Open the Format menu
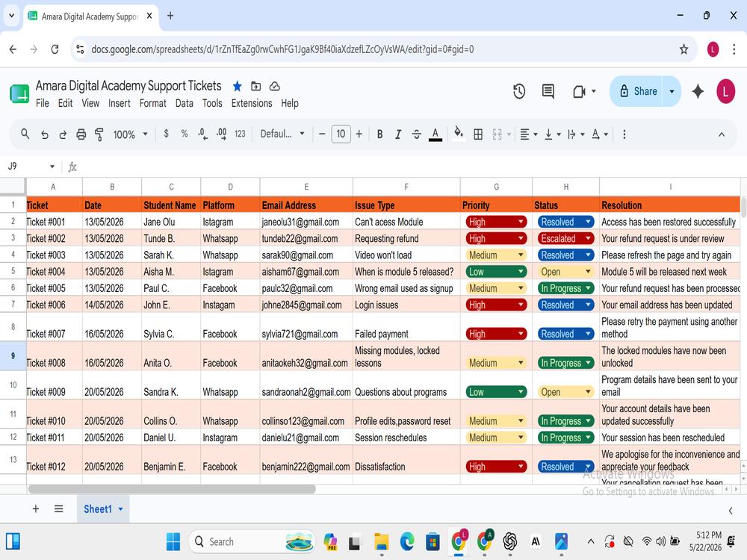Viewport: 747px width, 560px height. coord(153,103)
